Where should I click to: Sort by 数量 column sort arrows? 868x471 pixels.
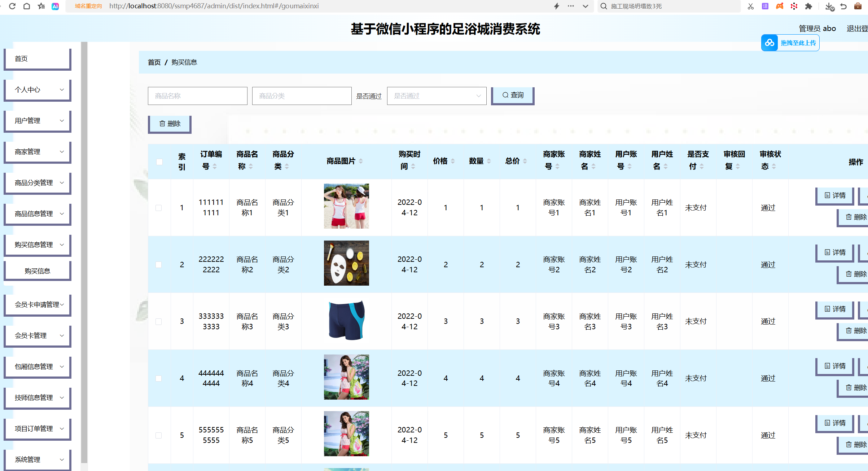coord(489,161)
